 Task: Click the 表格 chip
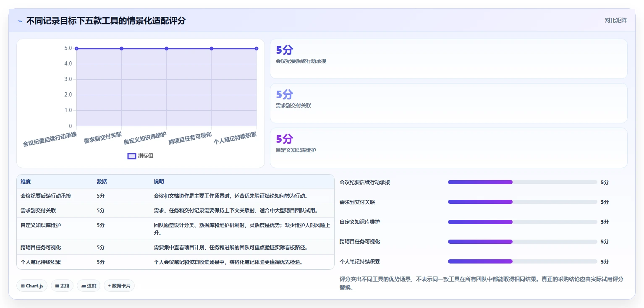pyautogui.click(x=62, y=286)
